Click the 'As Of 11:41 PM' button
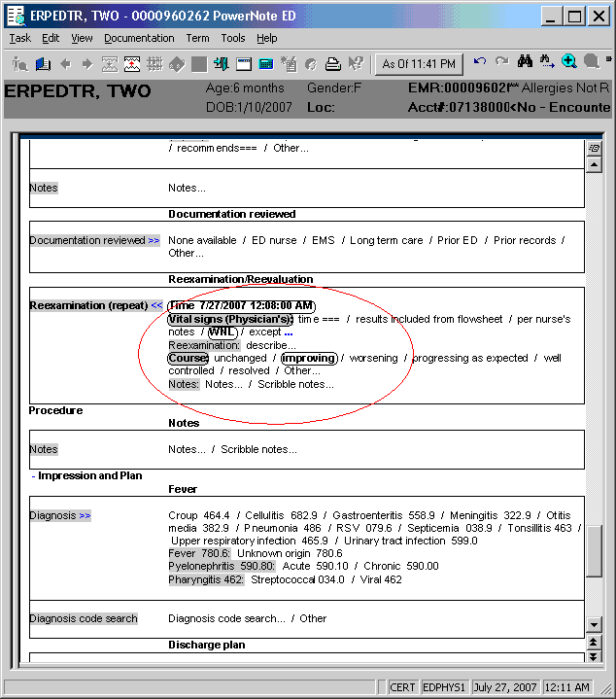This screenshot has width=616, height=699. click(x=419, y=64)
